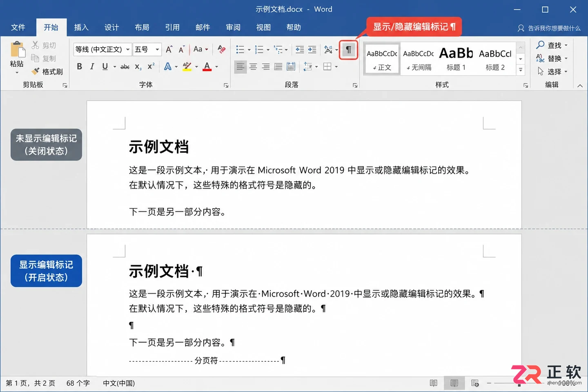Click the 查找 (Find) button

pyautogui.click(x=552, y=45)
